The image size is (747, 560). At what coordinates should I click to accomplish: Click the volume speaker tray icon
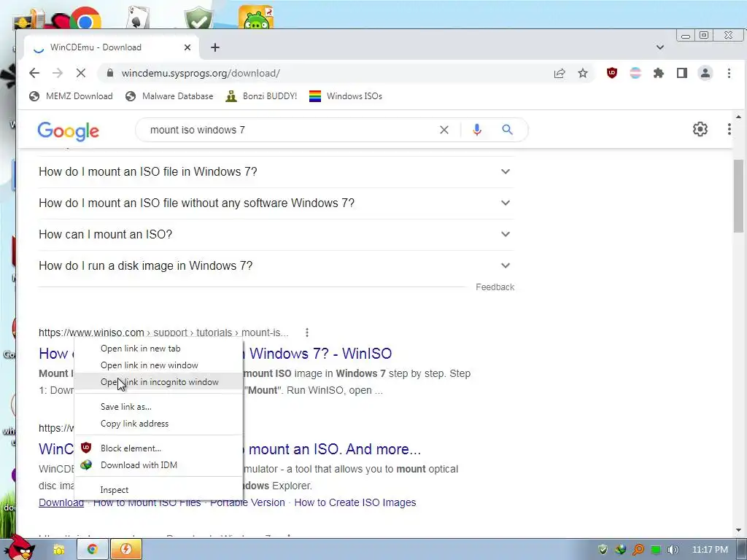[673, 550]
